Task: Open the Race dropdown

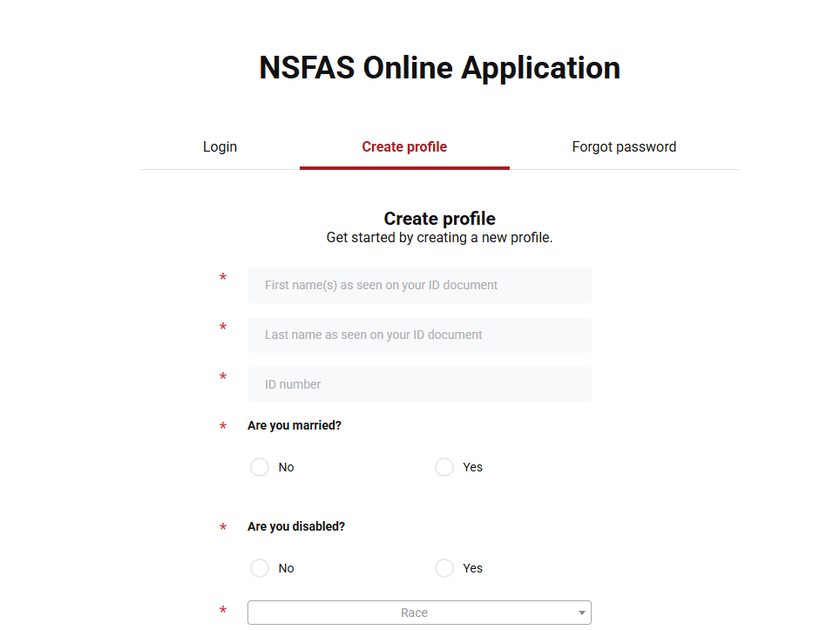Action: (419, 613)
